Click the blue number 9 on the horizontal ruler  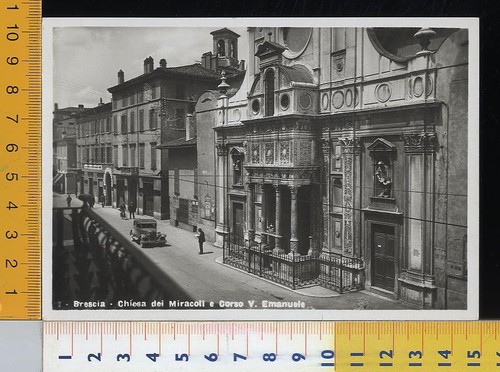299,357
